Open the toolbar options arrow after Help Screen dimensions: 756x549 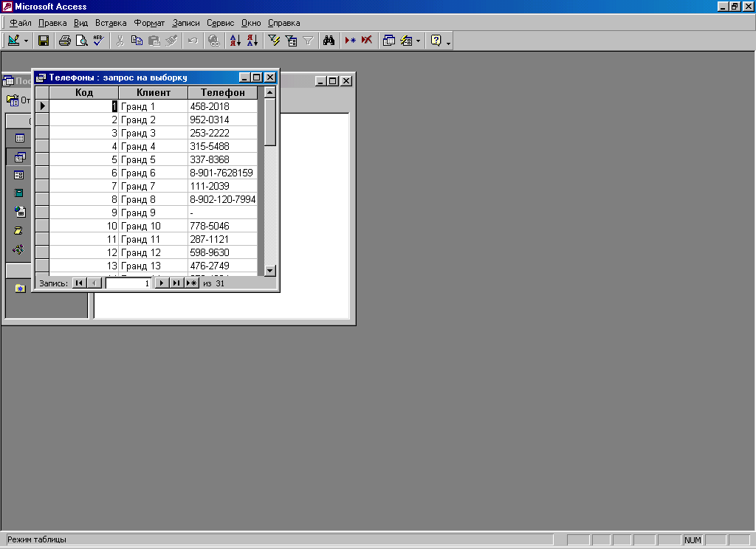click(x=448, y=42)
